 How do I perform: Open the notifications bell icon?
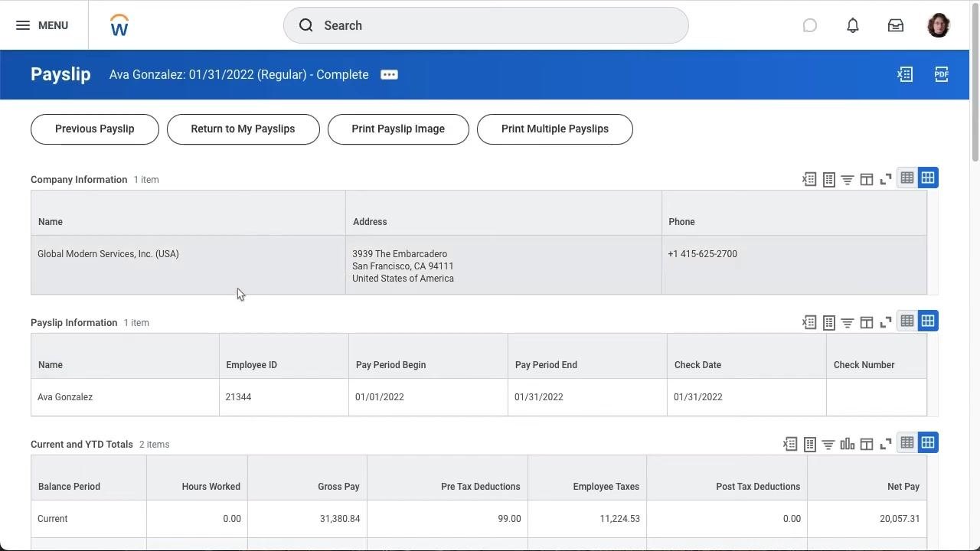click(853, 25)
